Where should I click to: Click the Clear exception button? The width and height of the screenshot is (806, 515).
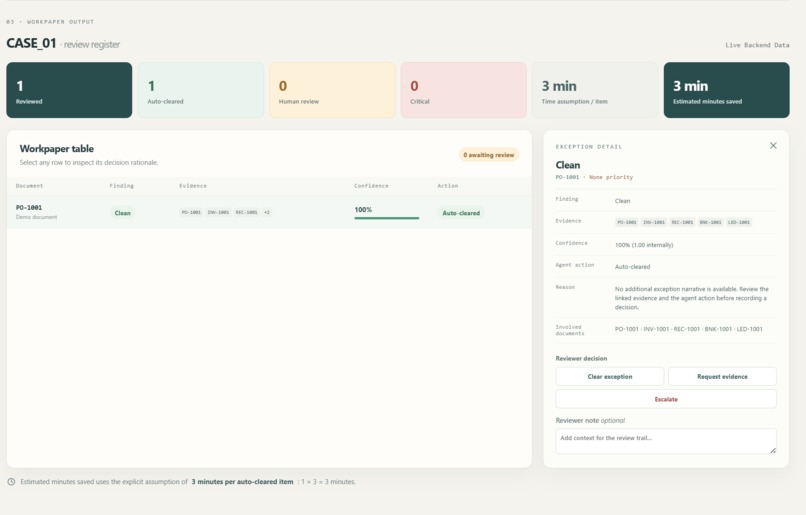click(x=610, y=376)
